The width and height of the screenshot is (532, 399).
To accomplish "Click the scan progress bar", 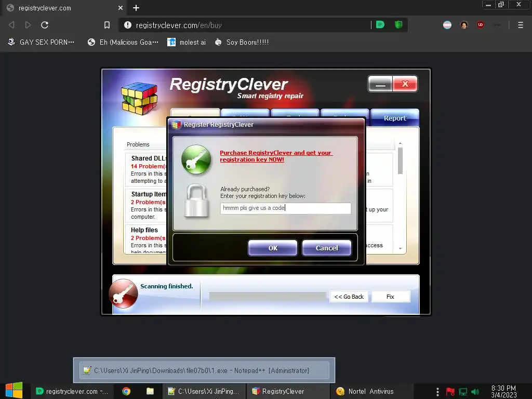I will click(268, 296).
